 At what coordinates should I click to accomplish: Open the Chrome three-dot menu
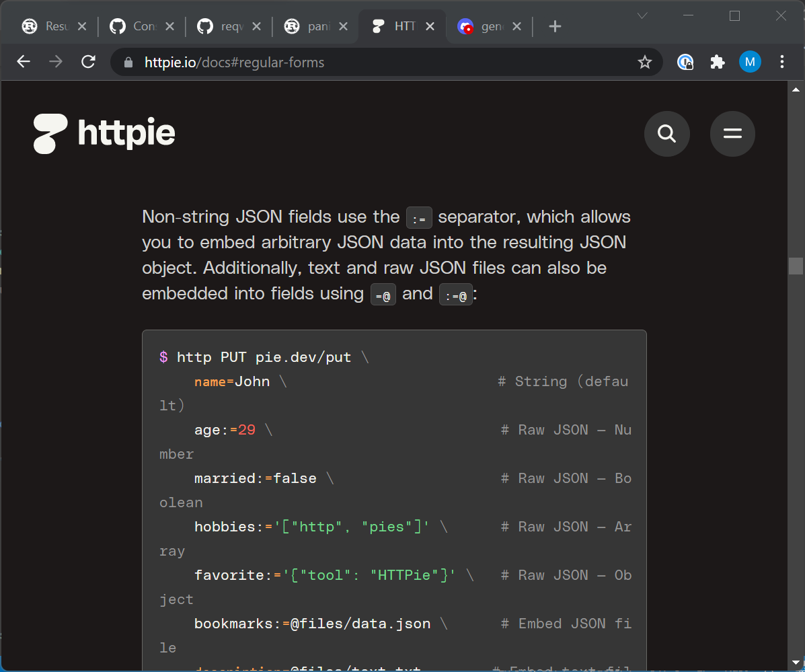[x=782, y=62]
